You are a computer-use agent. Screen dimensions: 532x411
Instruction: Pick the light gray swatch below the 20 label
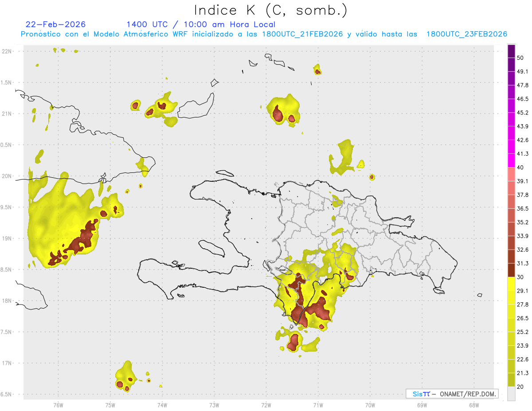point(512,394)
